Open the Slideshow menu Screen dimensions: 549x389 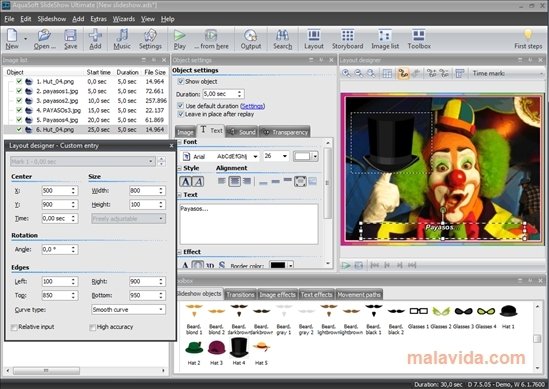(x=51, y=19)
